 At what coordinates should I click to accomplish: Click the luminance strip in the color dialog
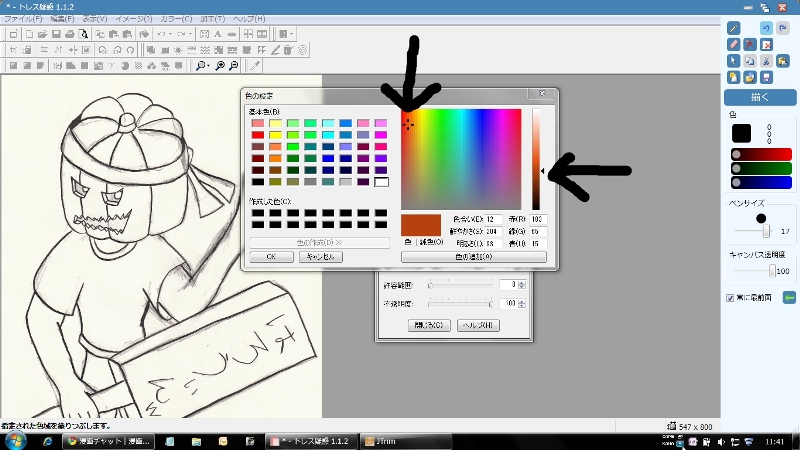pyautogui.click(x=536, y=159)
